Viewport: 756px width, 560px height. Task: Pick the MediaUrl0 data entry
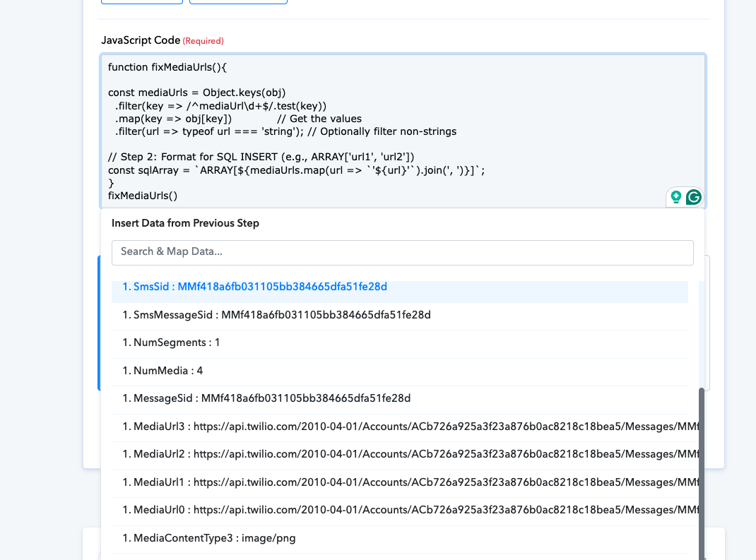[x=405, y=511]
